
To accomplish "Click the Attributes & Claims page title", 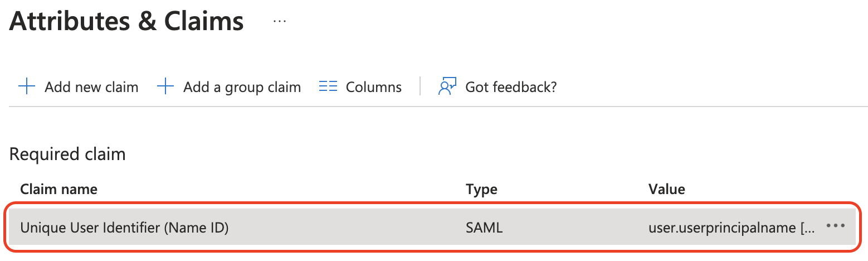I will (126, 22).
